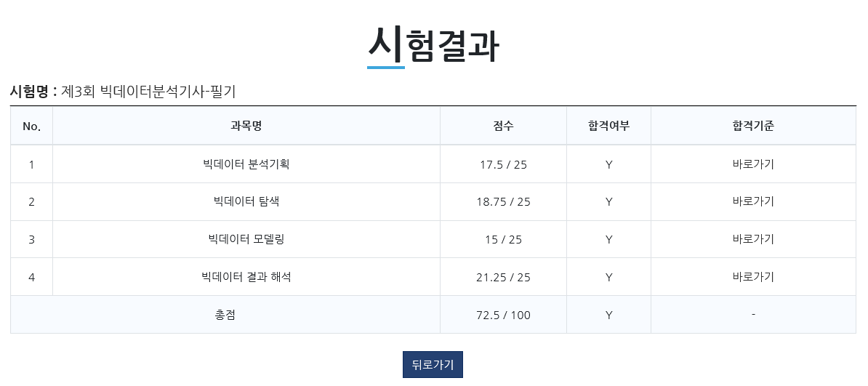Select the 72.5 / 100 total score
Image resolution: width=868 pixels, height=386 pixels.
click(x=503, y=315)
